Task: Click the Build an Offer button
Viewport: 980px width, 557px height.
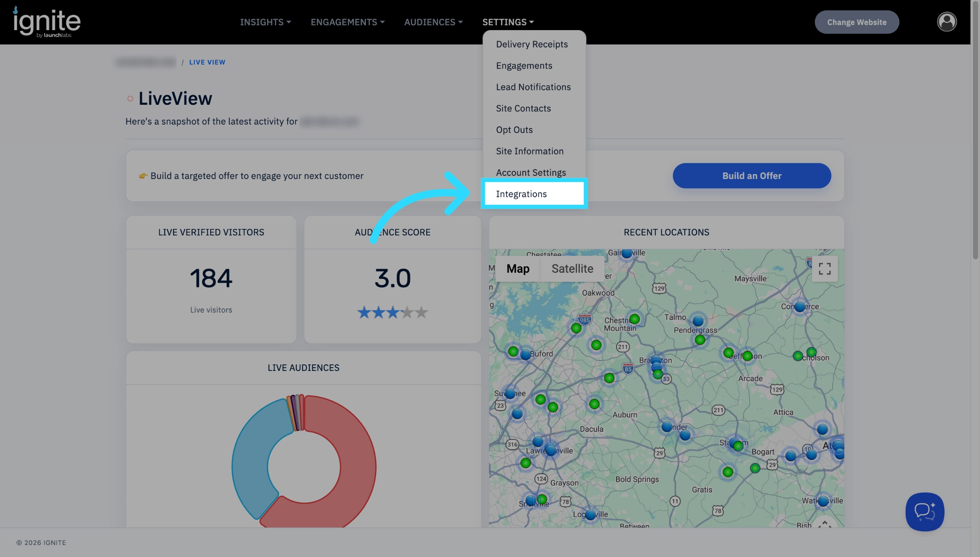Action: point(752,176)
